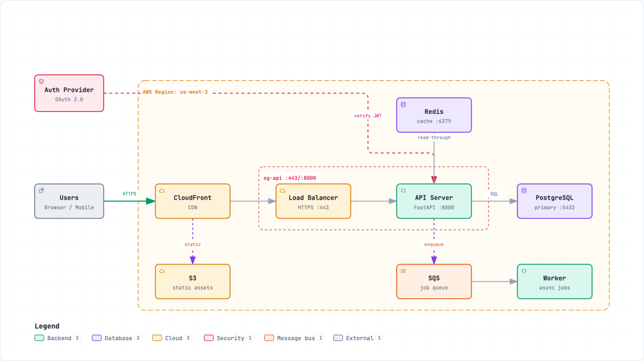Select the Load Balancer node
644x361 pixels.
(x=314, y=201)
